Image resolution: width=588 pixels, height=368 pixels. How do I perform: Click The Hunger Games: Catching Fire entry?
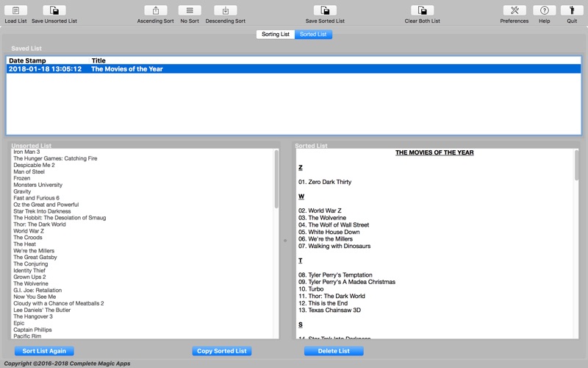click(56, 158)
